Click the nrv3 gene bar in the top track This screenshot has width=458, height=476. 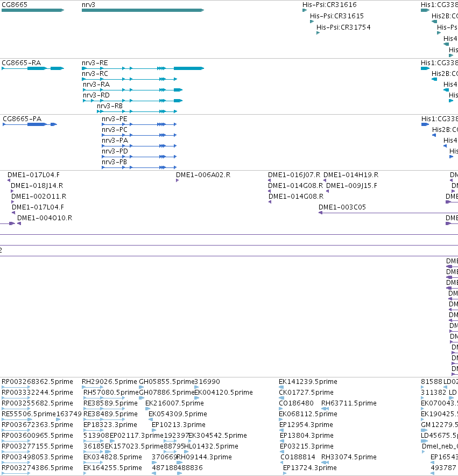143,10
